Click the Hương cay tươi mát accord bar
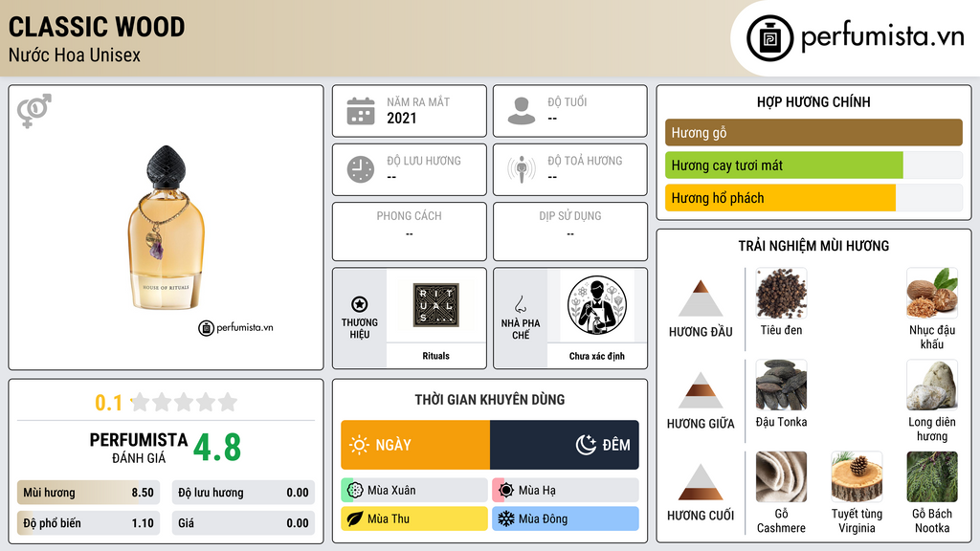The width and height of the screenshot is (980, 551). [813, 165]
